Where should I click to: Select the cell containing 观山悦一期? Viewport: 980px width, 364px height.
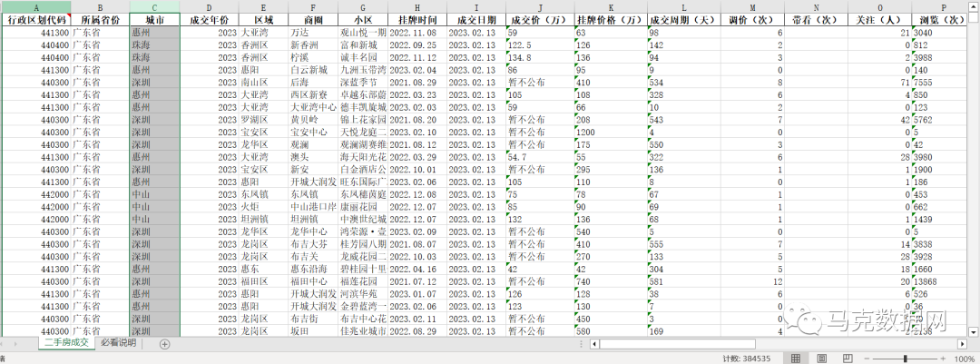click(363, 32)
